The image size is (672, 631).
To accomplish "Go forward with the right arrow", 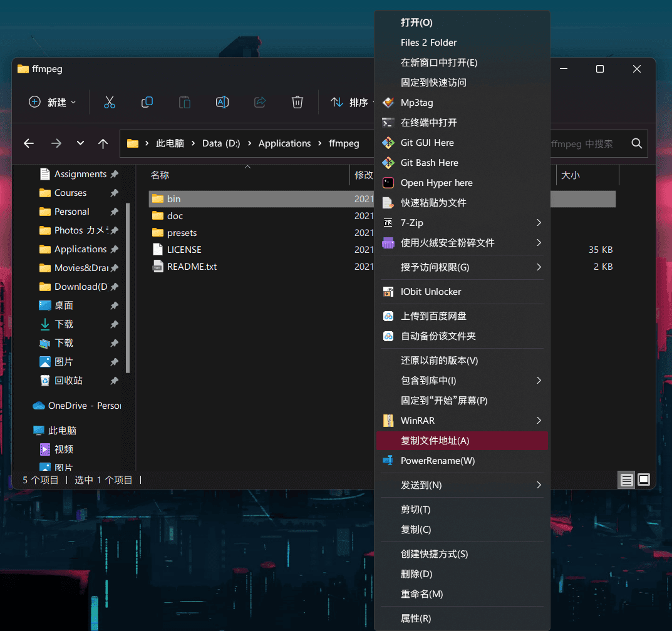I will click(56, 143).
